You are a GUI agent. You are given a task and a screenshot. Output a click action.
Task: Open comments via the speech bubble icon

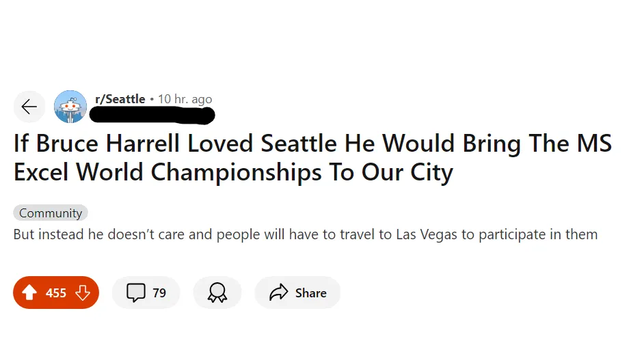click(x=136, y=293)
